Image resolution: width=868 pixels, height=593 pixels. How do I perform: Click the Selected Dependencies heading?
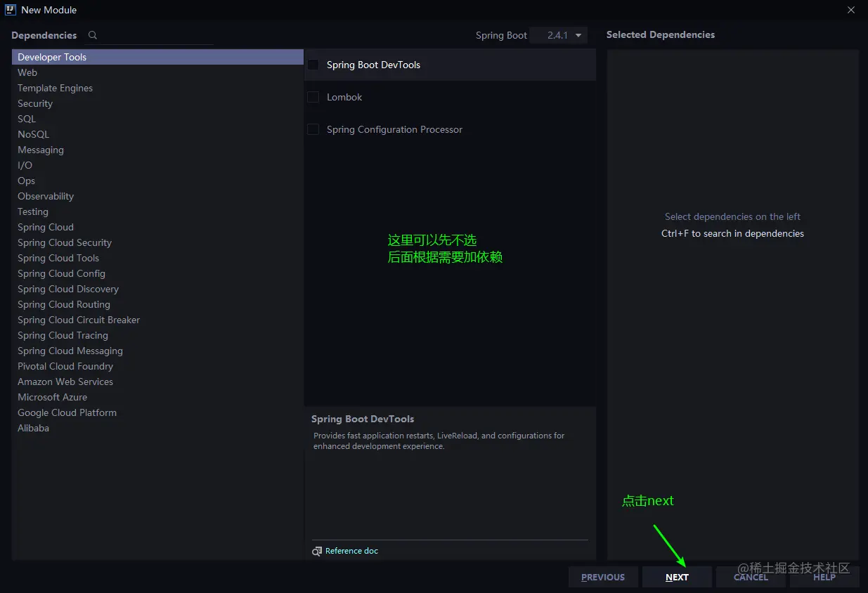click(661, 34)
